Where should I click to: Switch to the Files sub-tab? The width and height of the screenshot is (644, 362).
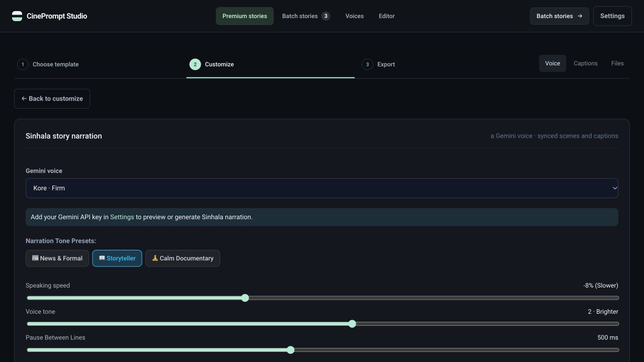[617, 63]
